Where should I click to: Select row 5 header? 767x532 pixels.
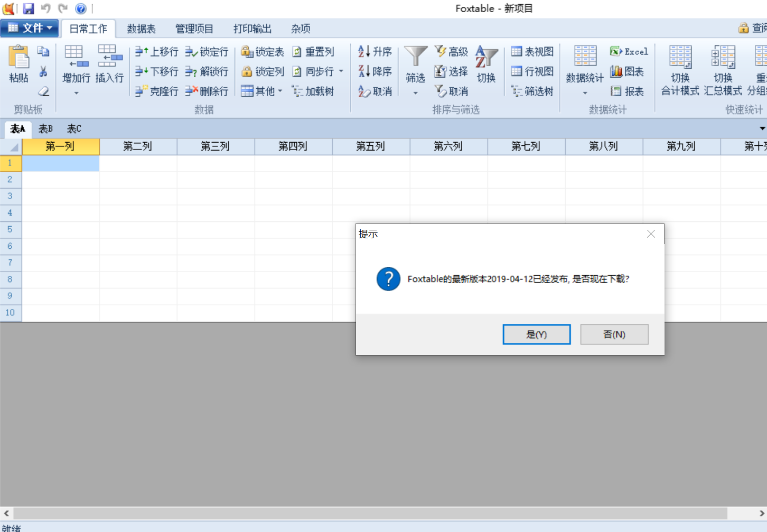click(11, 229)
